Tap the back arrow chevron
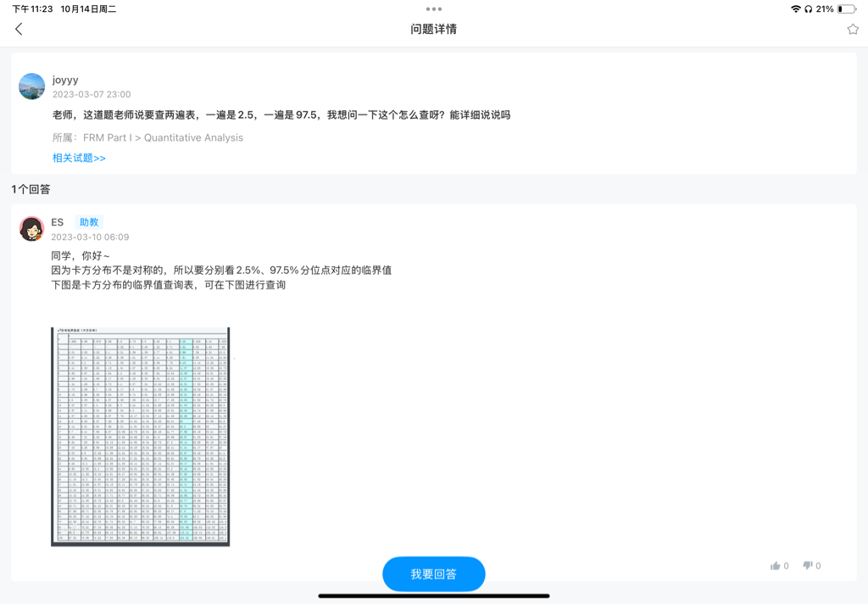This screenshot has height=604, width=868. point(19,29)
